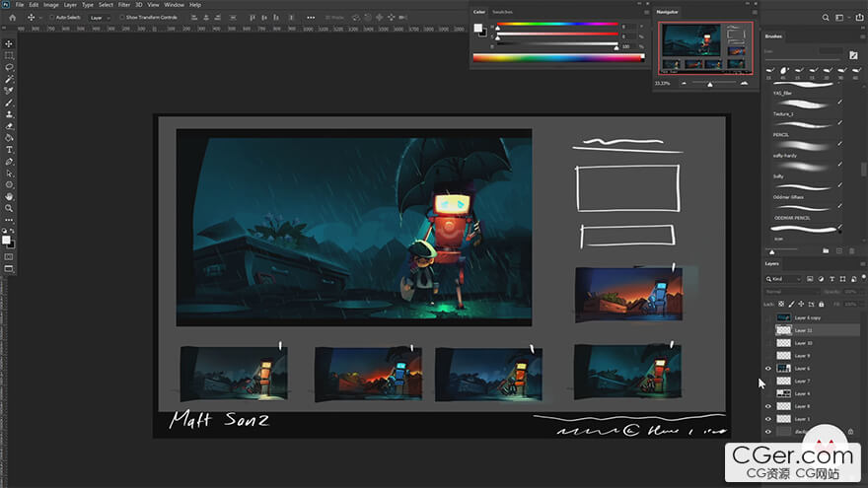Open Auto-Select Layer dropdown

(100, 18)
